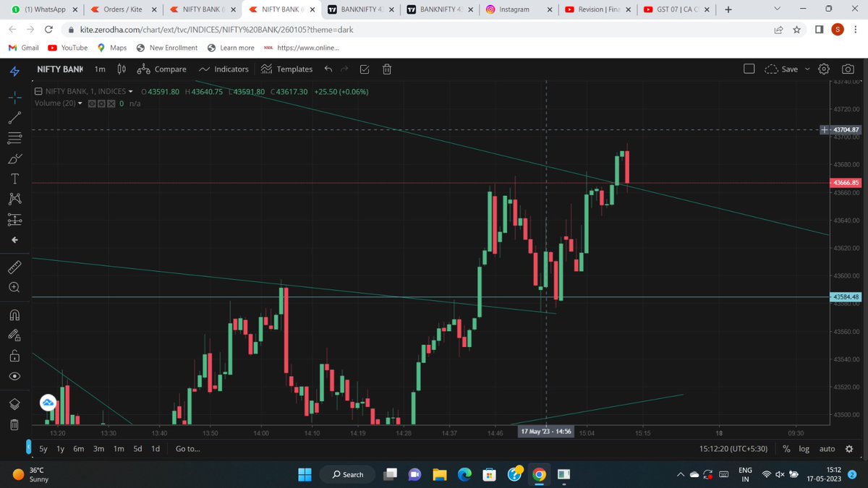Open candlestick chart style selector
The height and width of the screenshot is (488, 868).
click(x=122, y=69)
